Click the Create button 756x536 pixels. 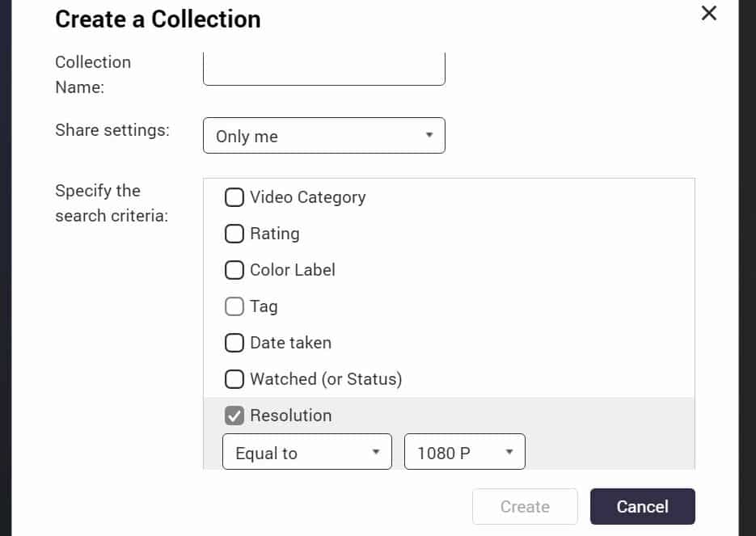(x=525, y=507)
